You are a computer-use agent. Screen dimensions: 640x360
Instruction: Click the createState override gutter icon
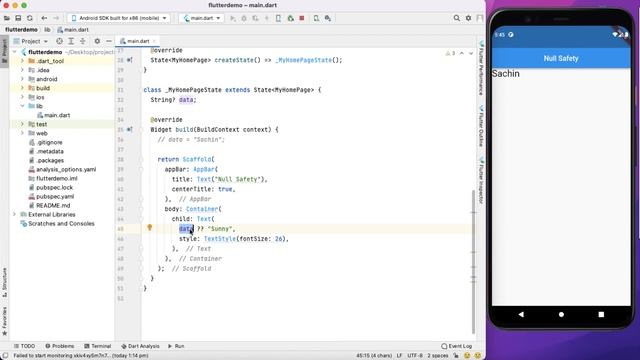pyautogui.click(x=129, y=60)
